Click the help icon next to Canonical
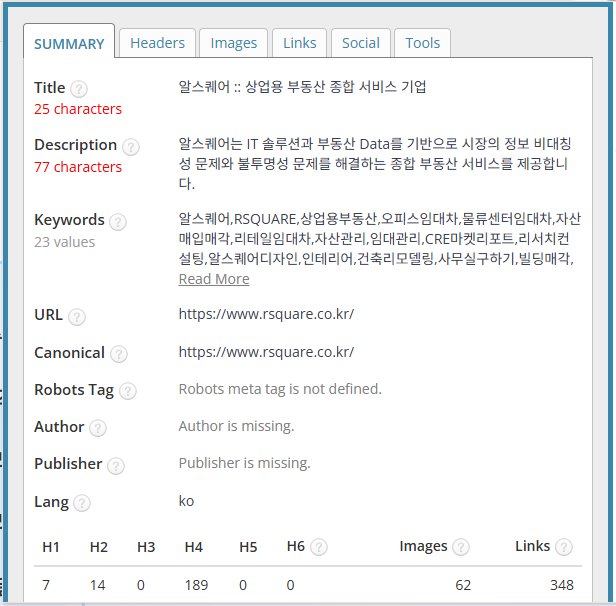Image resolution: width=616 pixels, height=606 pixels. 119,354
